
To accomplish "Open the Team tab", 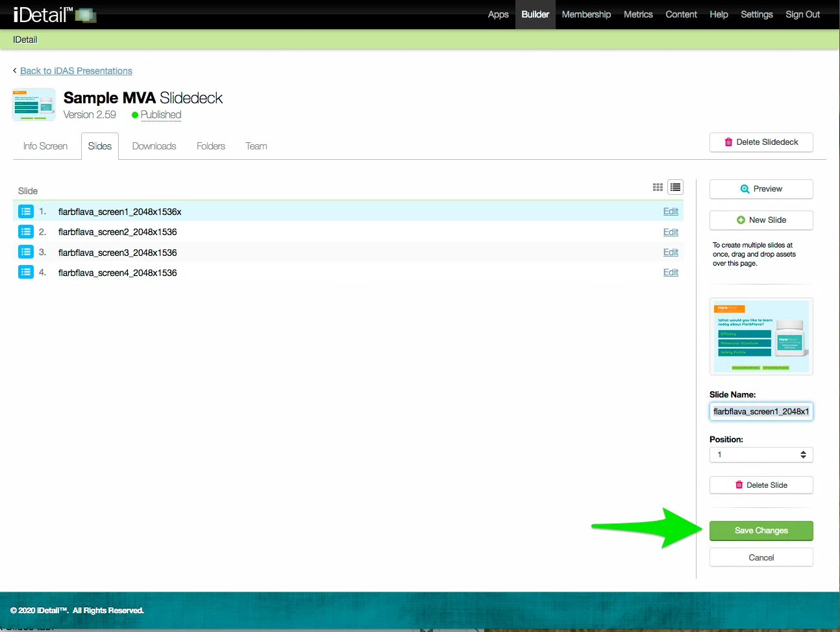I will 256,146.
